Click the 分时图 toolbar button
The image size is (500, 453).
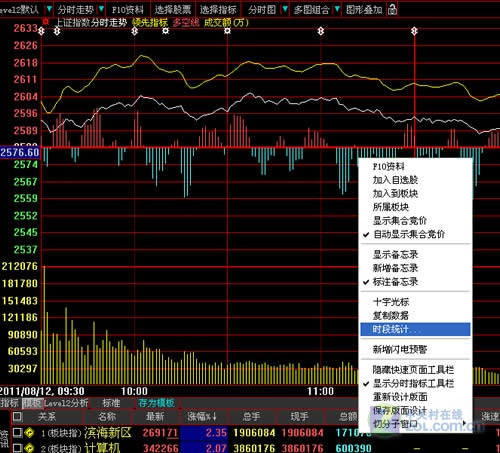click(x=262, y=9)
